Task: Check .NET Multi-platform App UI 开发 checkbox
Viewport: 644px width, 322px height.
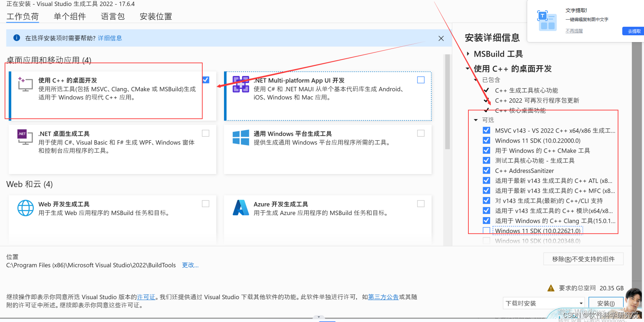Action: coord(421,80)
